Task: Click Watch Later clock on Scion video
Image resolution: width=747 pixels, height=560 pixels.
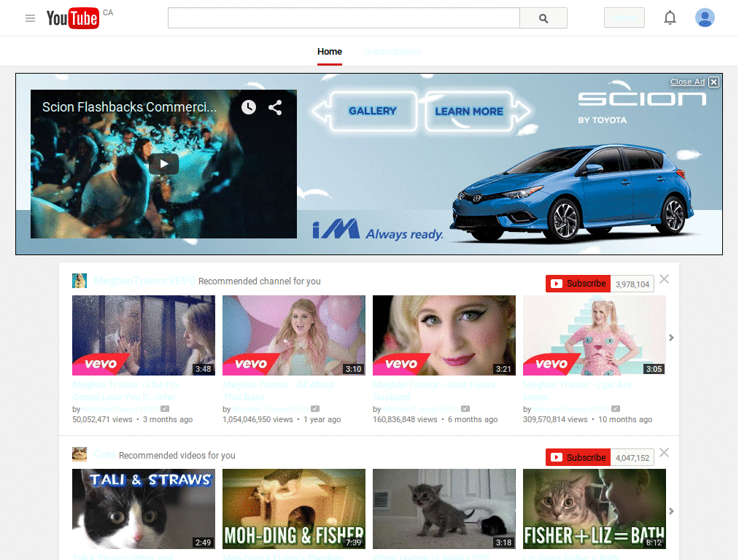Action: point(248,107)
